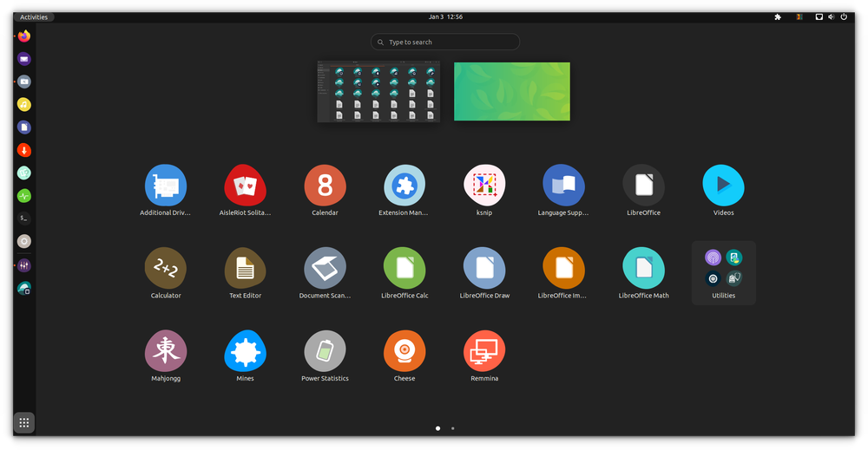Launch AisleRiot Solitaire

tap(246, 186)
